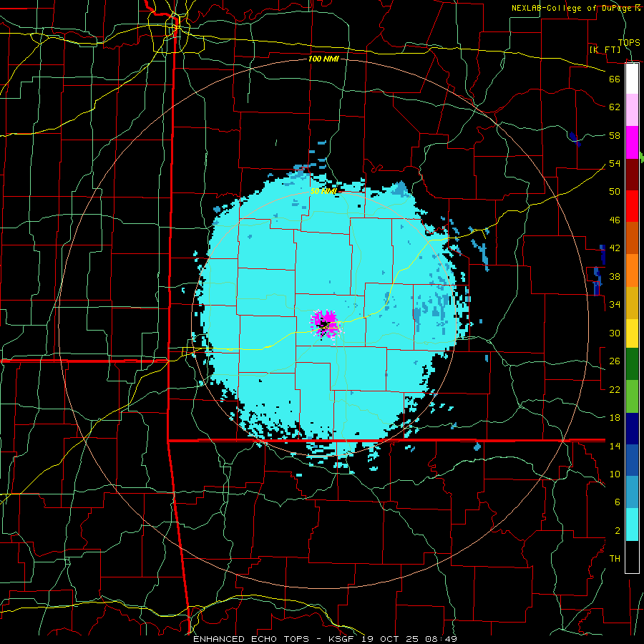
Task: Select the bright red swatch on the color scale
Action: [x=632, y=207]
